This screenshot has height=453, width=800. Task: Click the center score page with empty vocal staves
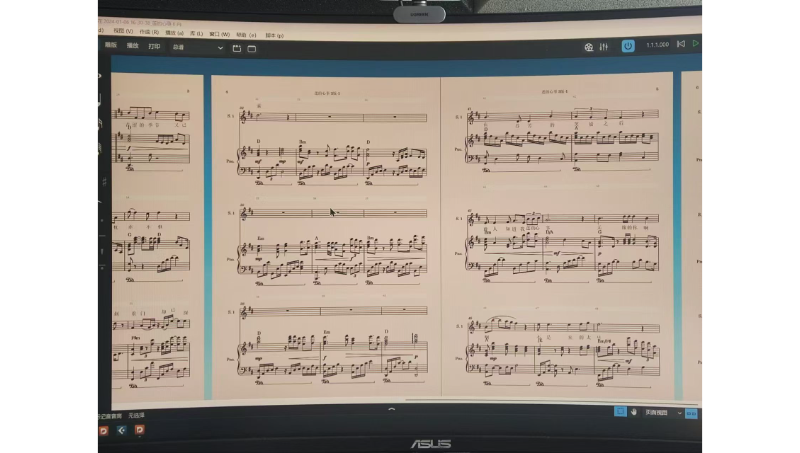point(326,237)
